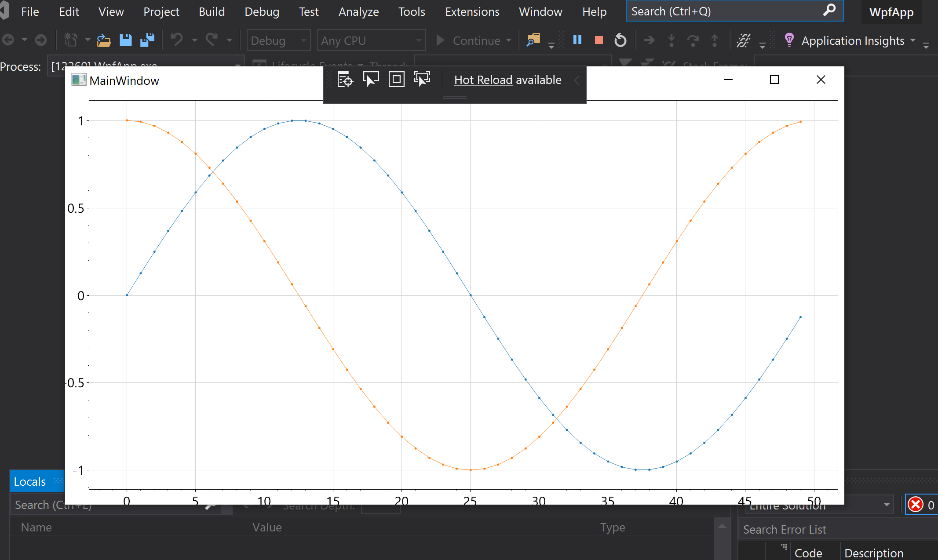Click the Save All icon
This screenshot has height=560, width=938.
pos(147,40)
